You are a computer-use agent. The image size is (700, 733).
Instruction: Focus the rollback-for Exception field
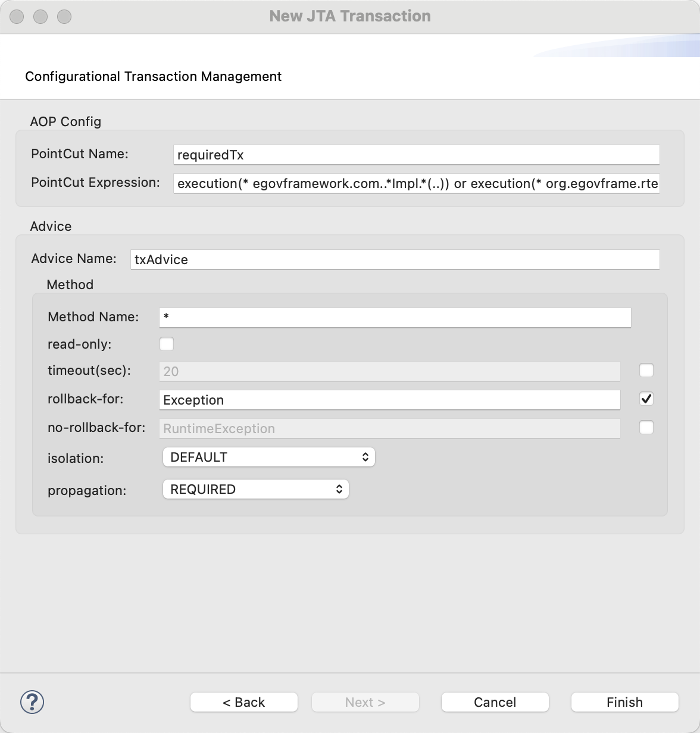point(389,400)
